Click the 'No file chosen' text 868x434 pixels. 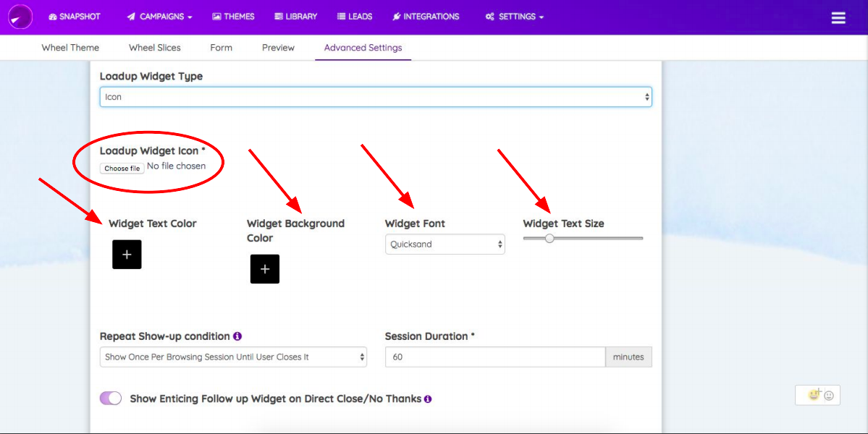point(176,166)
